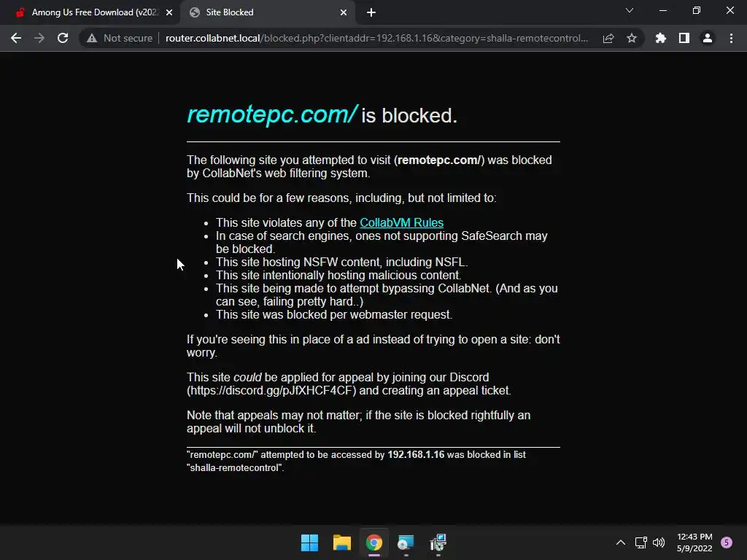
Task: Go back to the previous page
Action: coord(16,38)
